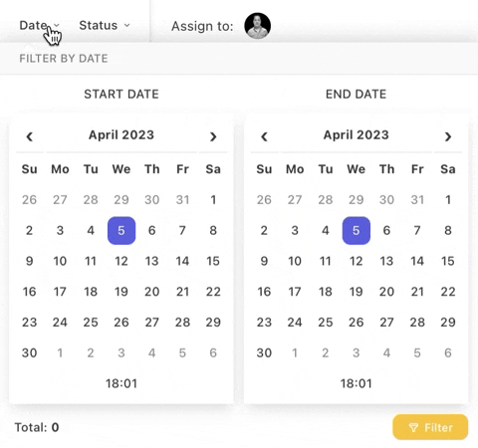Go to next month in end date calendar
Viewport: 478px width, 448px height.
pyautogui.click(x=448, y=136)
